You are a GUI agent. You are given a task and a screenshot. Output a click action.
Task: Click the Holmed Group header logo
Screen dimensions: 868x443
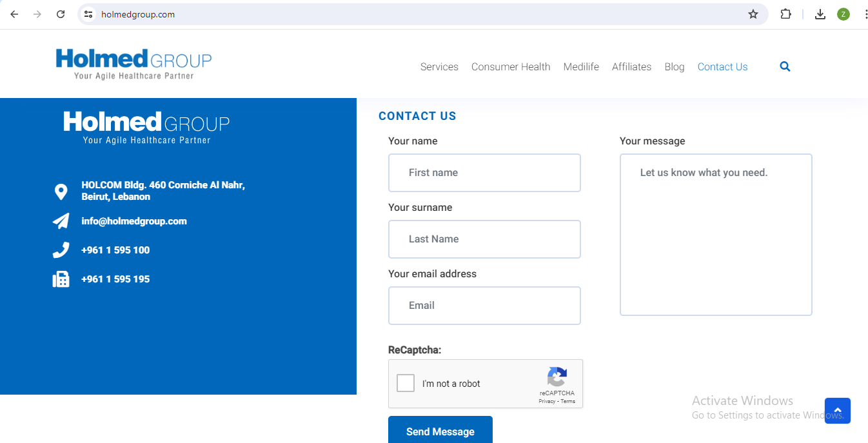point(133,64)
